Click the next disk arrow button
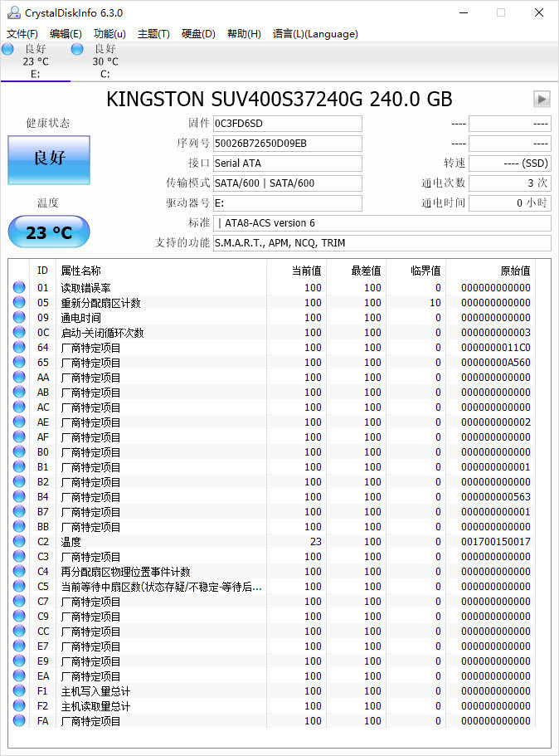Screen dimensions: 559x756 pyautogui.click(x=542, y=99)
